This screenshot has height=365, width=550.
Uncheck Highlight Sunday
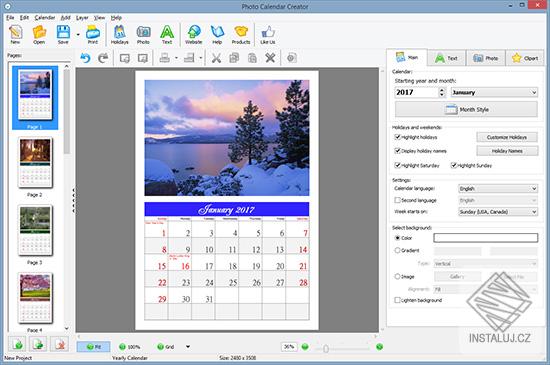coord(454,165)
